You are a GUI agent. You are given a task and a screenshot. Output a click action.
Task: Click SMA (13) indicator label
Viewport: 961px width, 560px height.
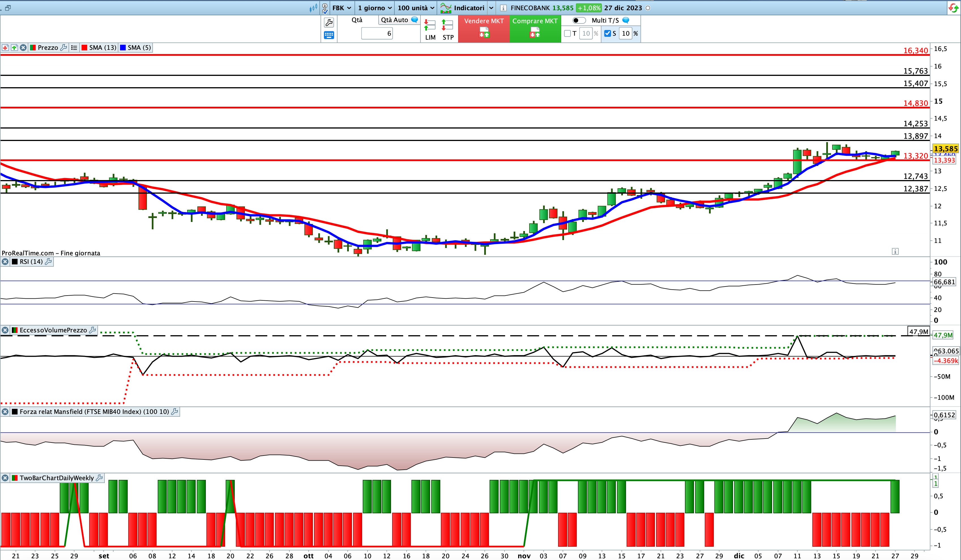point(102,48)
